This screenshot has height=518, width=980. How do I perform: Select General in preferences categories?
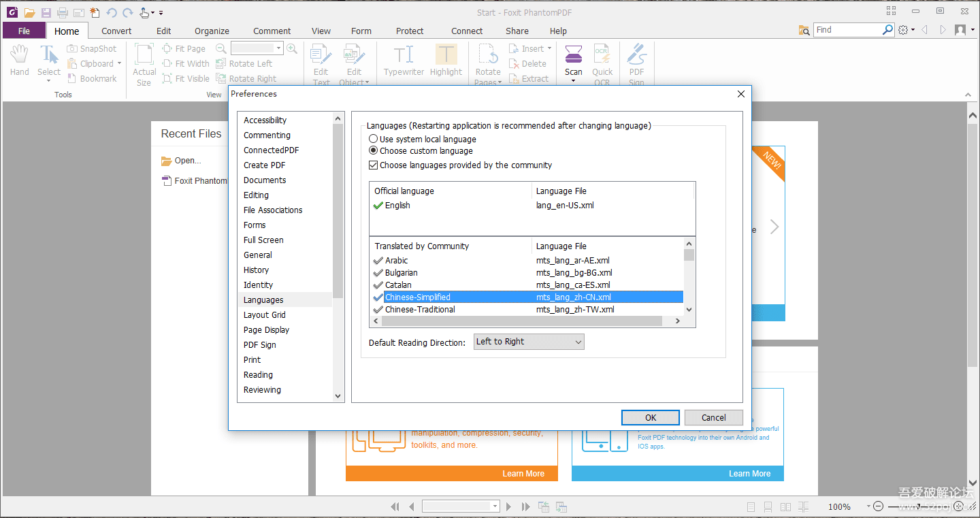click(258, 255)
